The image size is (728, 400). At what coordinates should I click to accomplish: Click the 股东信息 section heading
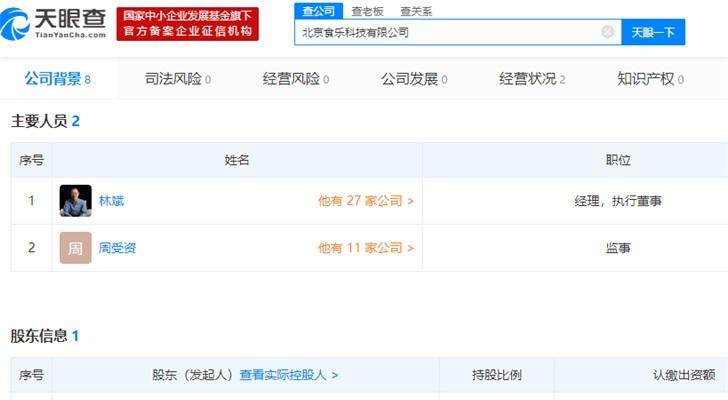point(45,336)
